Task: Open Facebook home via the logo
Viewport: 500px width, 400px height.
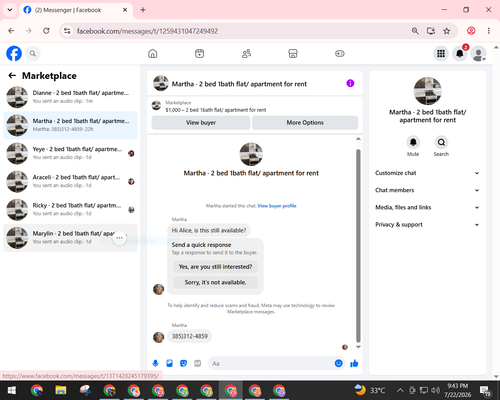Action: click(14, 53)
